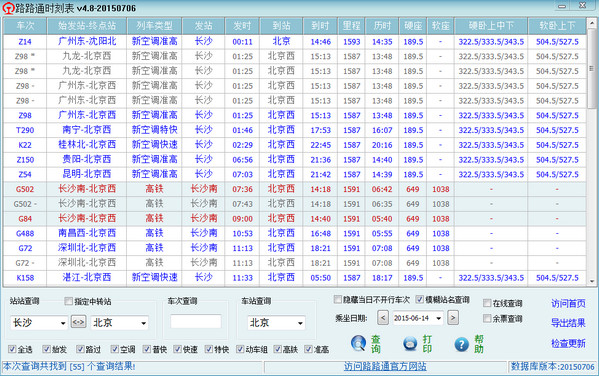Toggle 空调 filter checkbox
Image resolution: width=599 pixels, height=376 pixels.
coord(115,349)
